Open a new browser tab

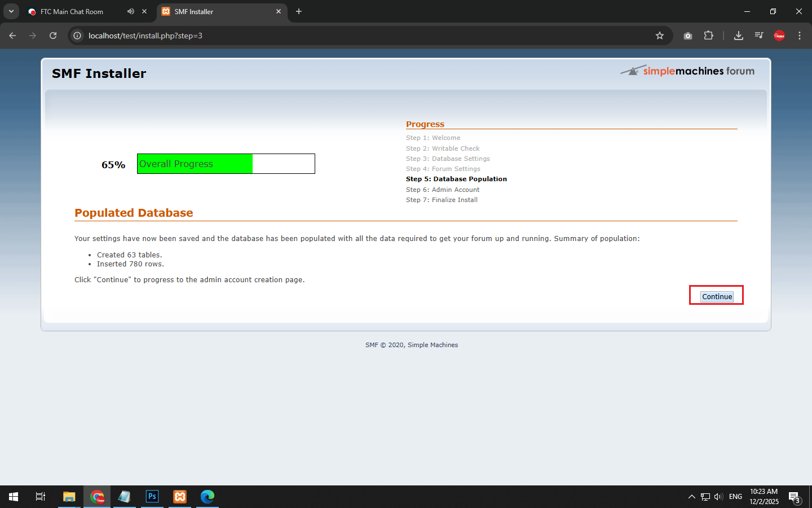point(299,11)
